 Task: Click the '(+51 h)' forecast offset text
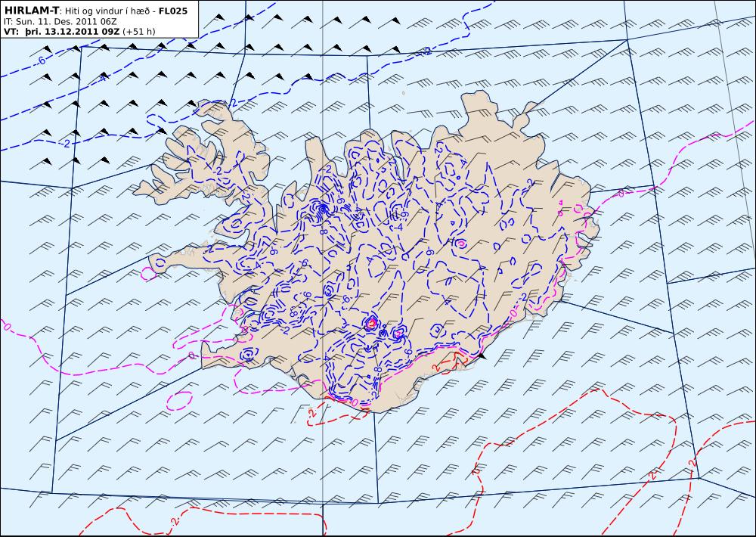pyautogui.click(x=139, y=32)
